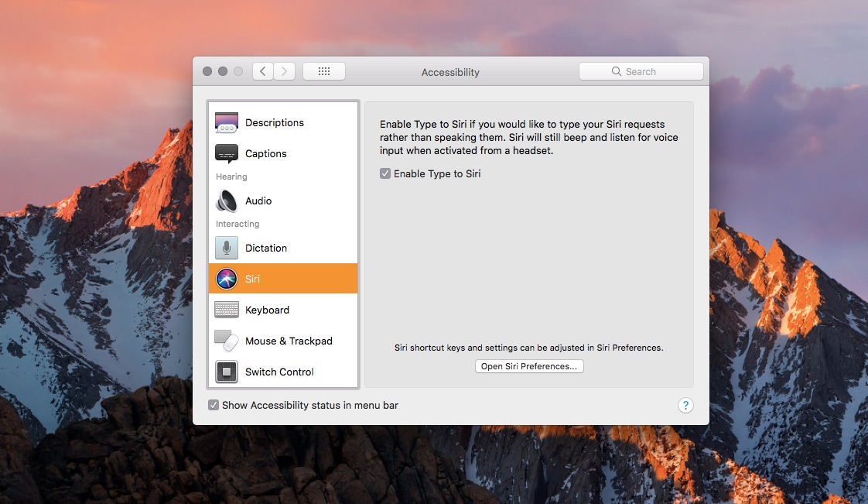
Task: Select the Dictation label in the list
Action: point(266,248)
